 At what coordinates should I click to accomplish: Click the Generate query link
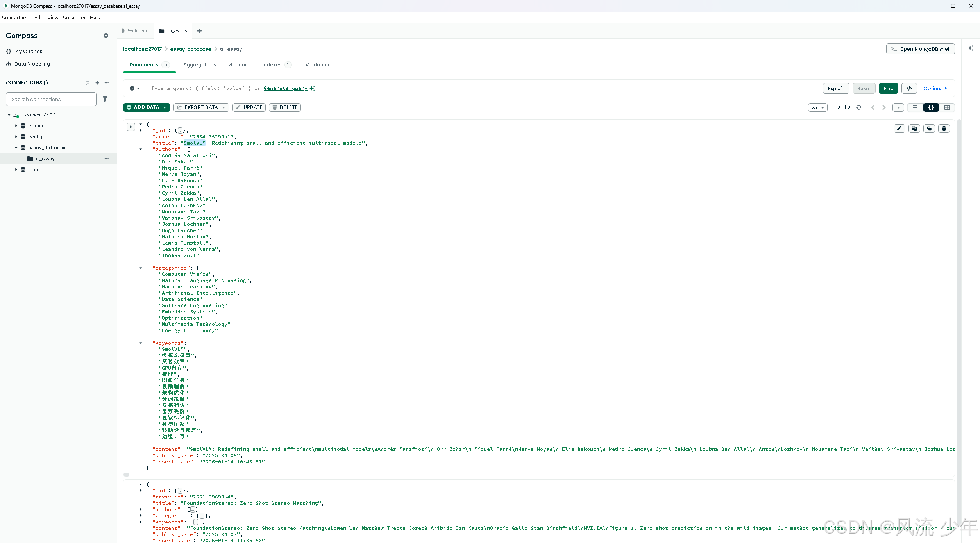pyautogui.click(x=285, y=88)
